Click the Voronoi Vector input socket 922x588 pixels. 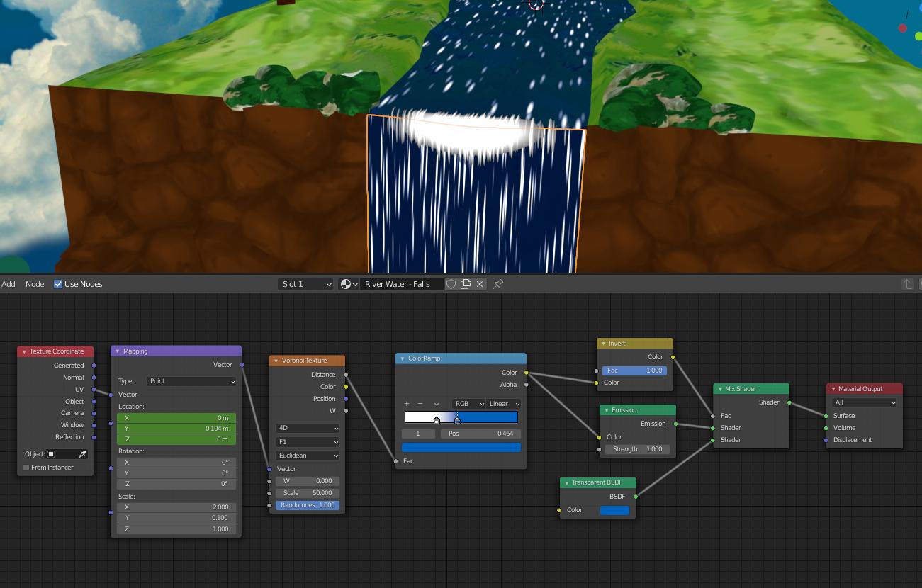tap(269, 469)
